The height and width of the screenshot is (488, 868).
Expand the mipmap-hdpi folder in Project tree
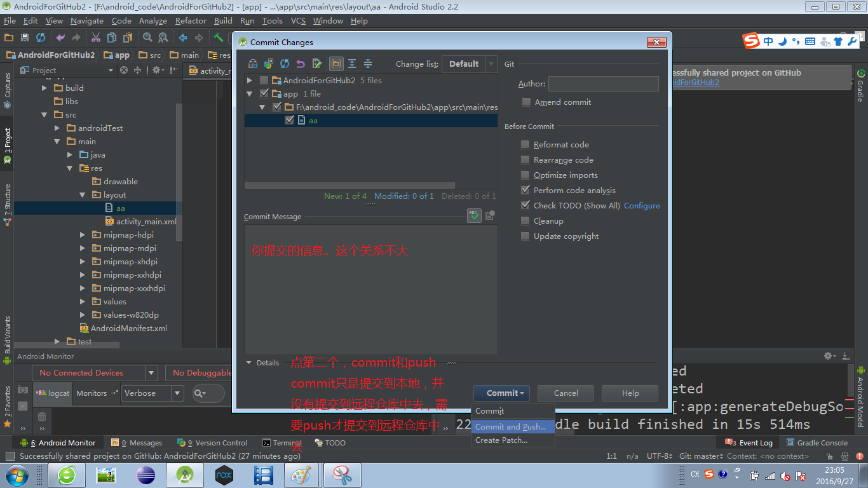[x=83, y=235]
